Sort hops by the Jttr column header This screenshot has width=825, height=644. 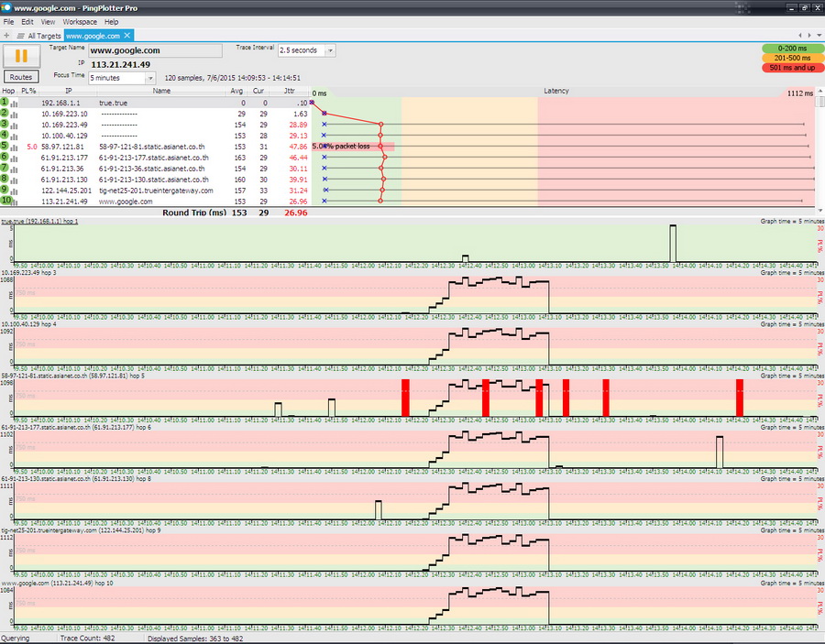click(290, 91)
